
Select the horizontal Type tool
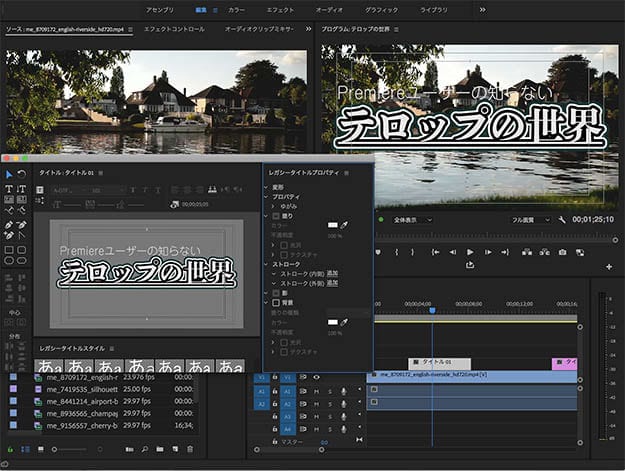coord(9,188)
